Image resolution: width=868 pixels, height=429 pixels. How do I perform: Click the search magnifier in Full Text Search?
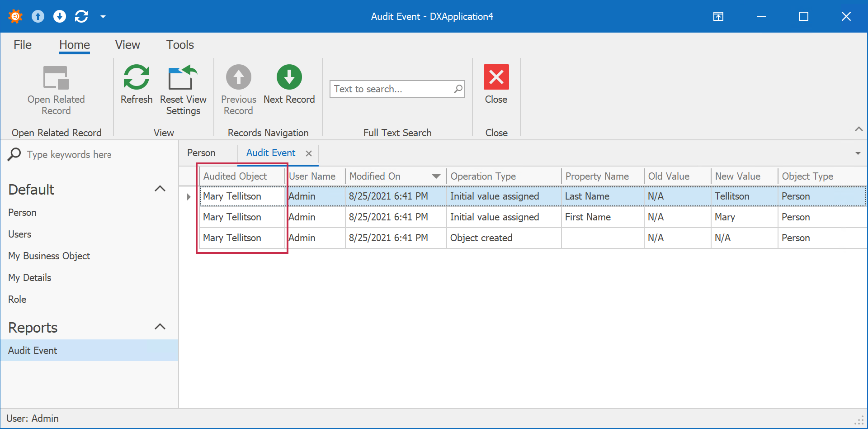tap(458, 89)
